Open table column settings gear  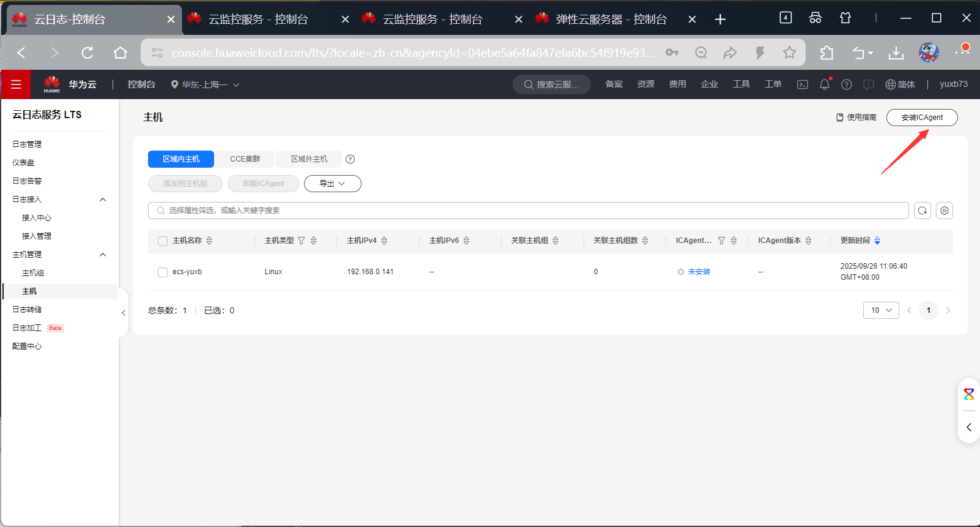(945, 211)
